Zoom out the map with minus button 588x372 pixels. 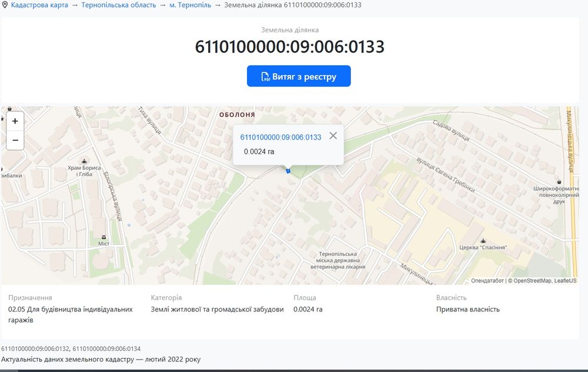tap(15, 141)
